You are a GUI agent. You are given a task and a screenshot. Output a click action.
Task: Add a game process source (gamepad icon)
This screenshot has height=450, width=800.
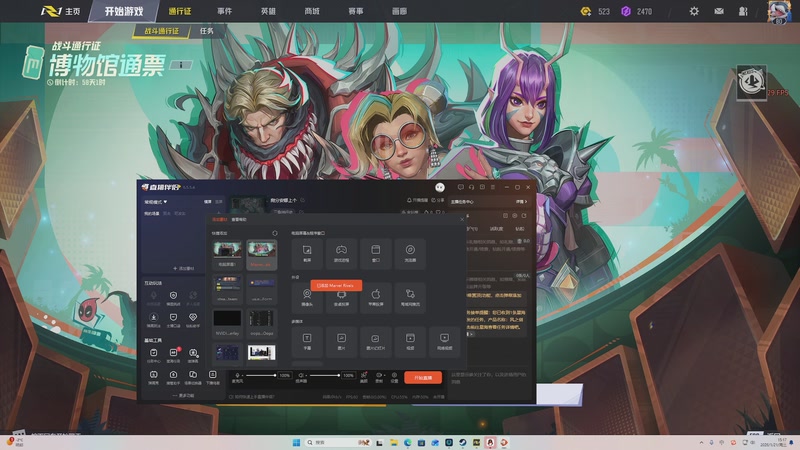(341, 253)
